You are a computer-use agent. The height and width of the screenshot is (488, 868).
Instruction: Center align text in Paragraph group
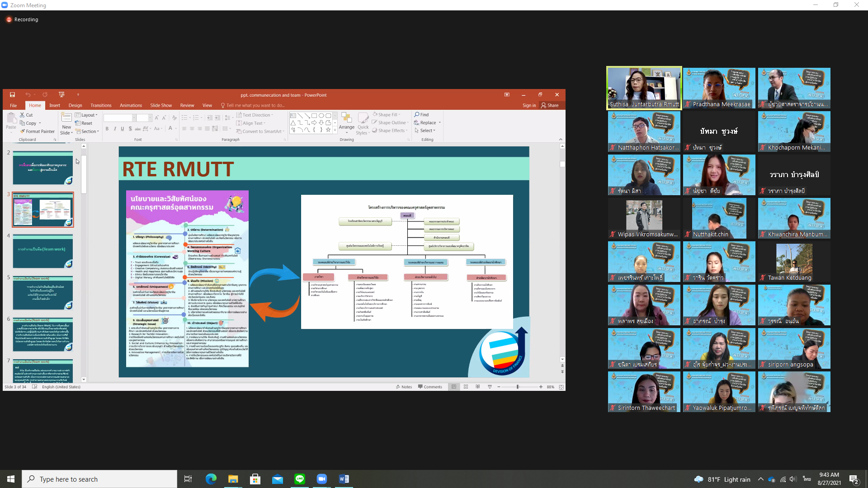click(192, 129)
